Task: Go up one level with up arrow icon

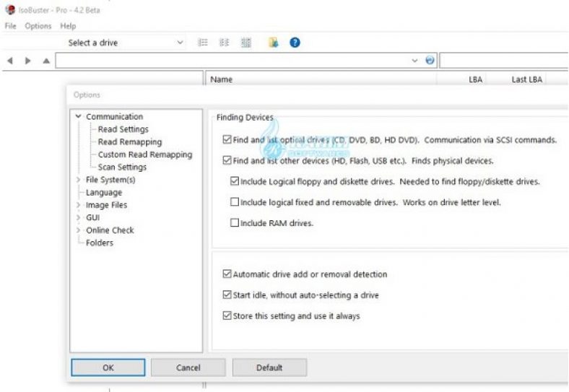Action: click(x=46, y=61)
